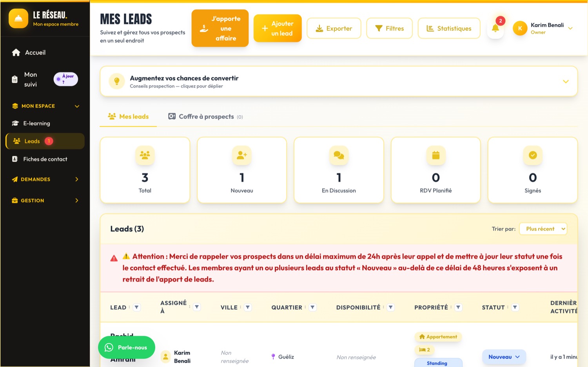Click the À jour status pill
Screen dimensions: 588x367
point(66,79)
